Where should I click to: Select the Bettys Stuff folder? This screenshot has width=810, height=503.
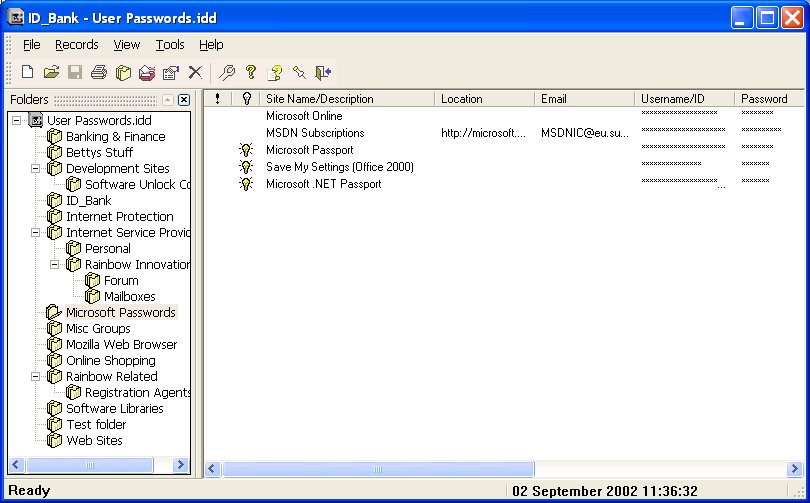(x=99, y=152)
